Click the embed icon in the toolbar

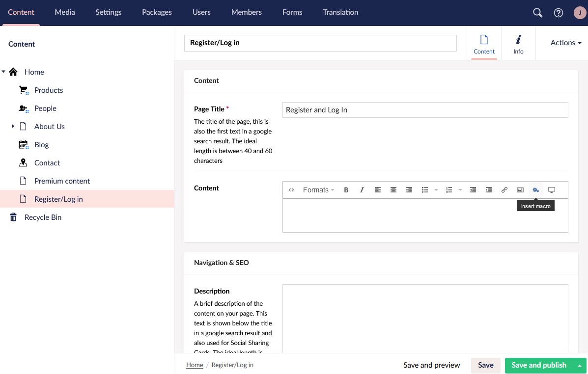tap(552, 190)
